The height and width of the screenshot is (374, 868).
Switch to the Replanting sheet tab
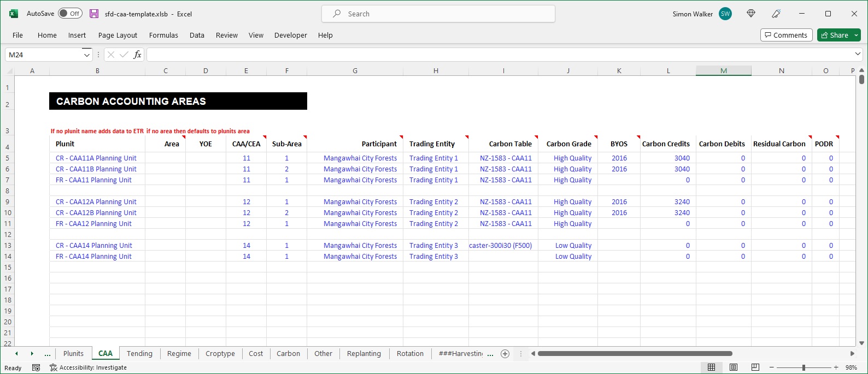(364, 354)
